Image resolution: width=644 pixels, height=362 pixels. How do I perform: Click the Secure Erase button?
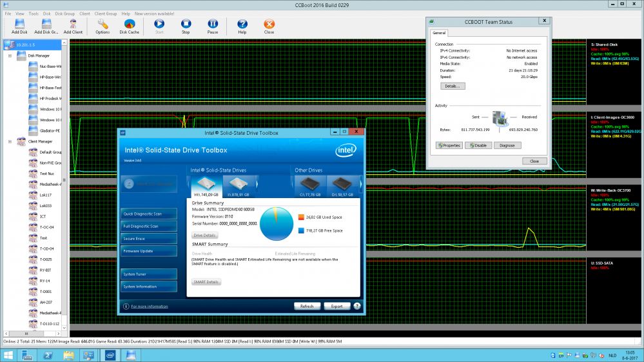coord(149,238)
